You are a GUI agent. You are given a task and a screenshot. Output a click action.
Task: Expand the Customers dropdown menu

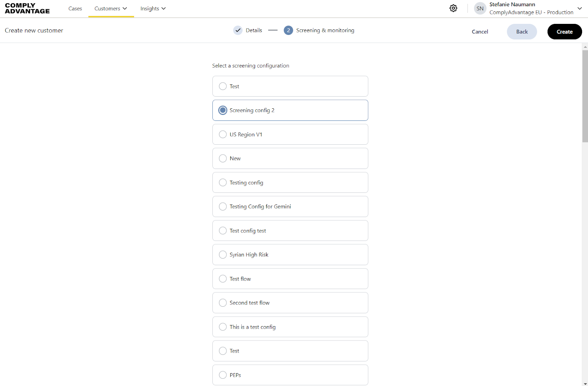click(x=111, y=8)
